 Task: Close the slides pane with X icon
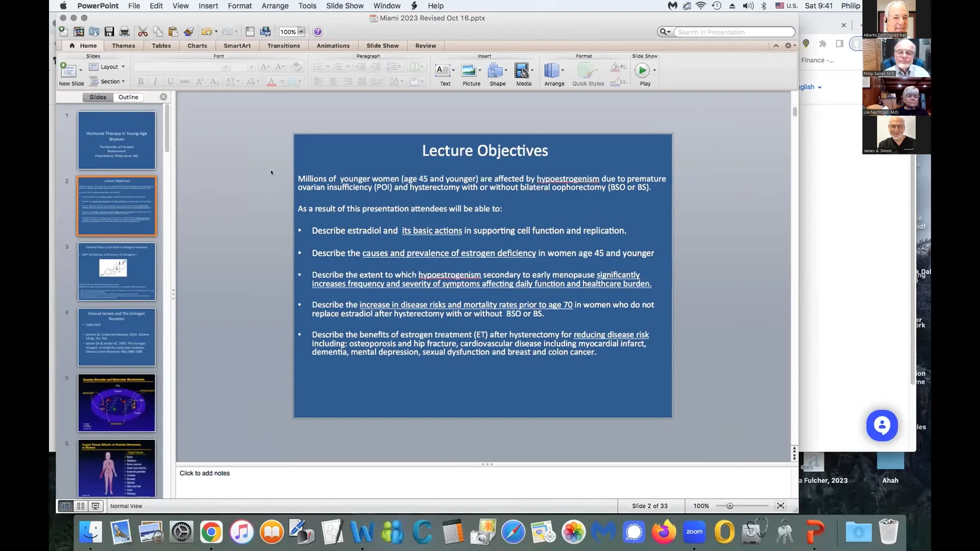click(x=163, y=97)
